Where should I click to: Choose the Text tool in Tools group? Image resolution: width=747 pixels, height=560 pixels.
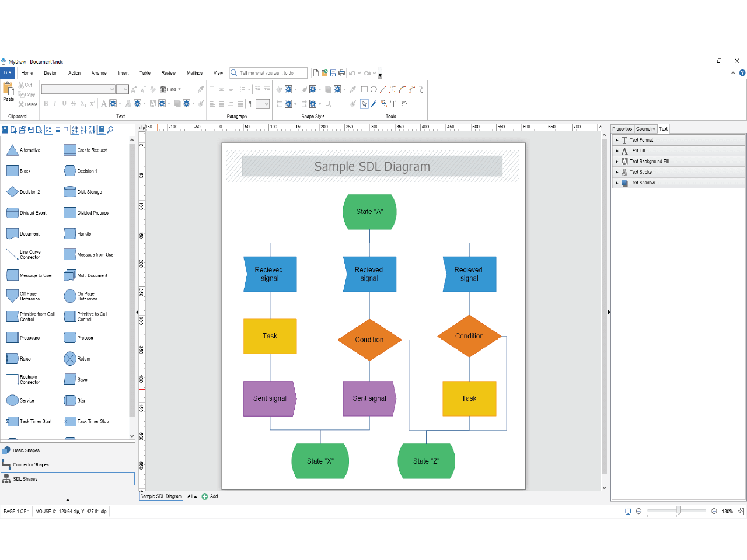(393, 104)
